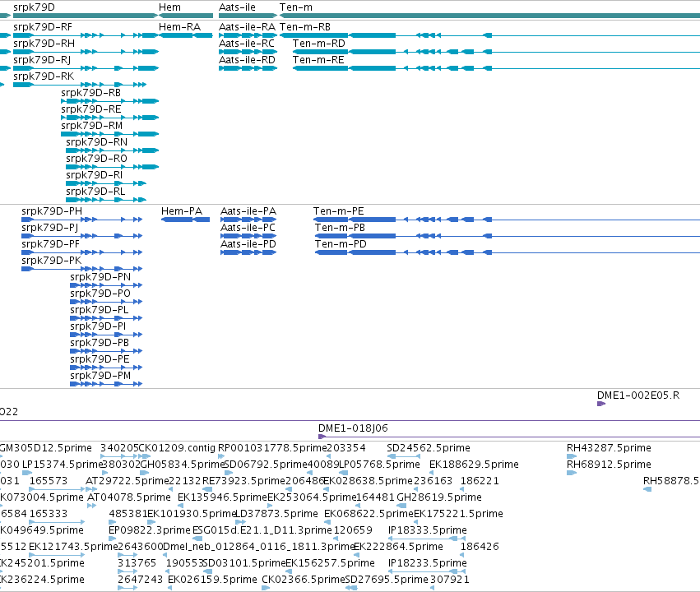
Task: Choose transcript srpk79D-RK
Action: (44, 76)
